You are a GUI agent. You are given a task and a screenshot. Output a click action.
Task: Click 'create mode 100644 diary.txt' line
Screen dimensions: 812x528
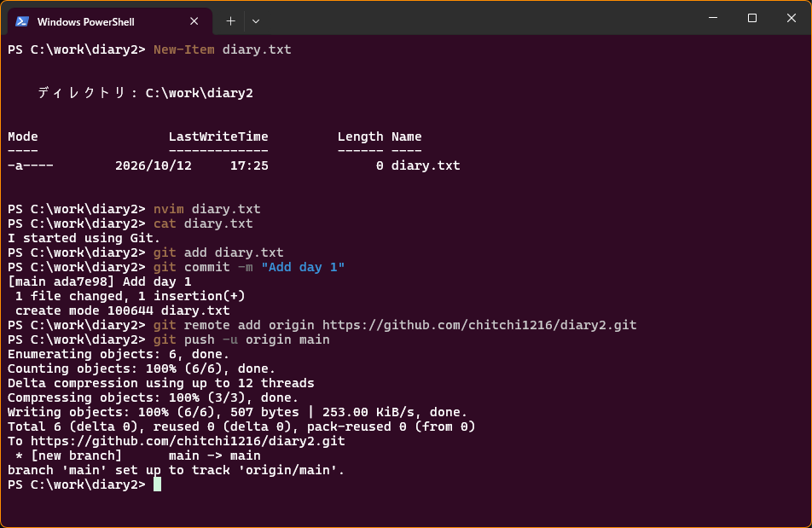point(122,310)
